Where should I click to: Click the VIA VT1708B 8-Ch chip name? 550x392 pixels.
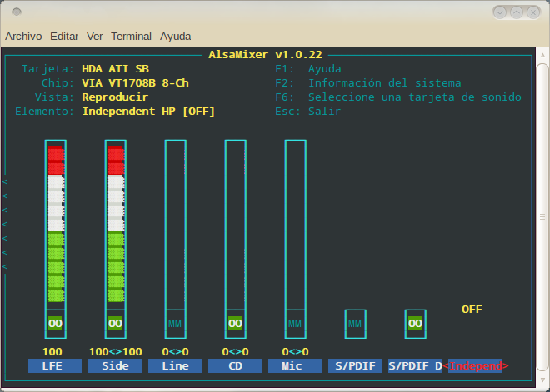[x=135, y=83]
